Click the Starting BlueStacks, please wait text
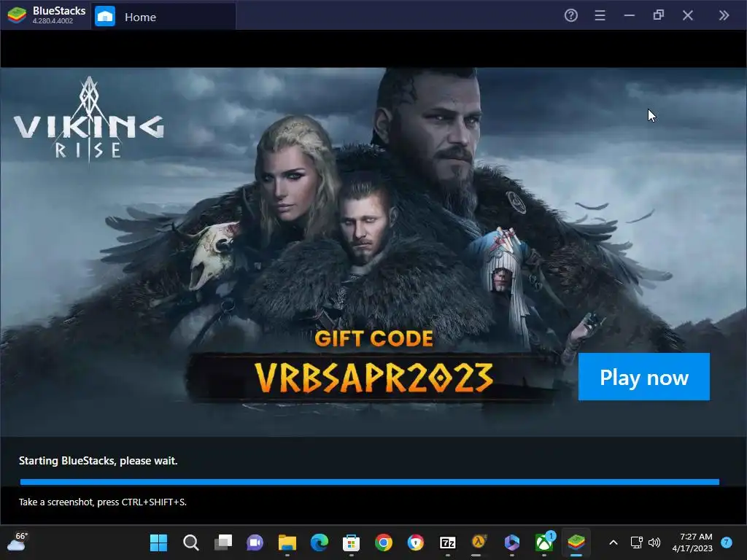 point(98,461)
